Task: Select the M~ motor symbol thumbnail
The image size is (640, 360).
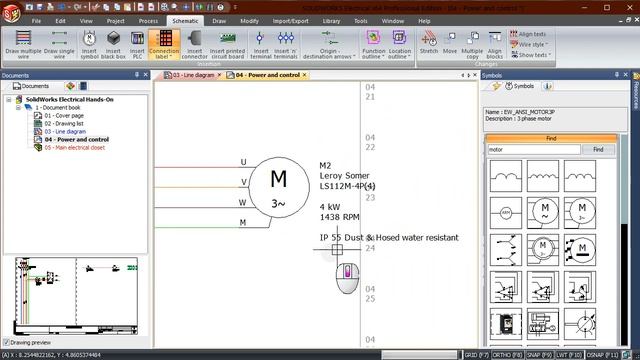Action: point(542,213)
